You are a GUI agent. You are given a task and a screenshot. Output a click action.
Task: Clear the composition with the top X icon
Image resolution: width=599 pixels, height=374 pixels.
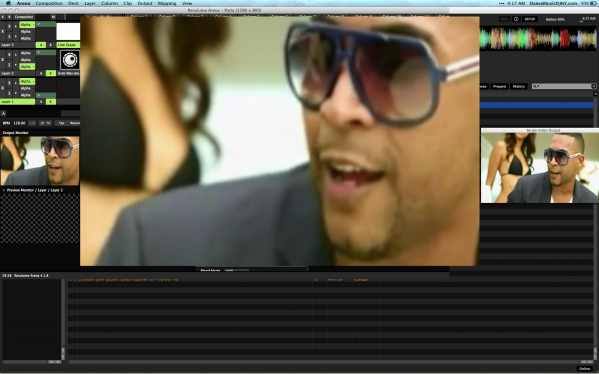(3, 17)
